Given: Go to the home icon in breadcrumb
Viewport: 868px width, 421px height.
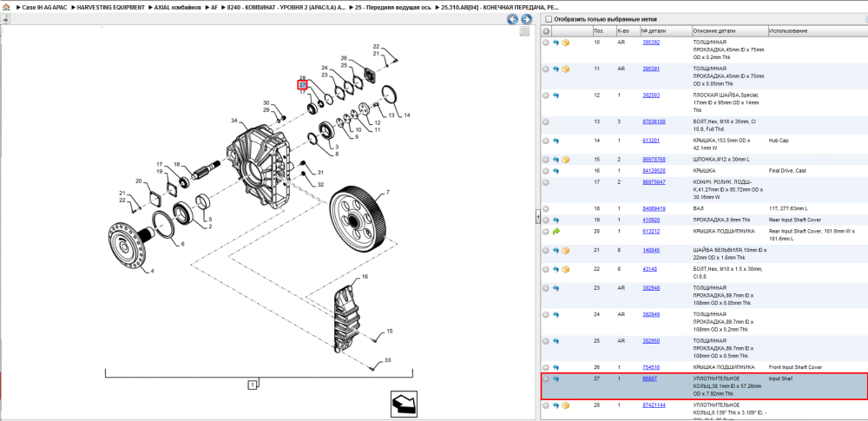Looking at the screenshot, I should (x=6, y=8).
